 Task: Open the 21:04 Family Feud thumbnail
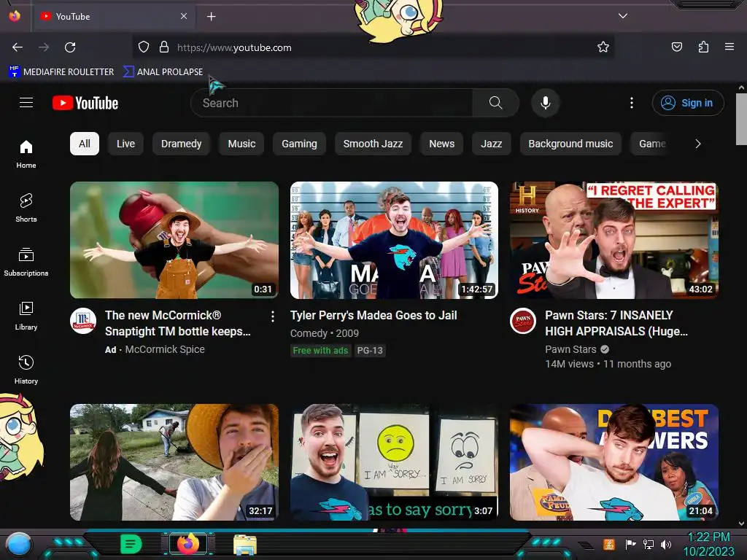click(614, 462)
